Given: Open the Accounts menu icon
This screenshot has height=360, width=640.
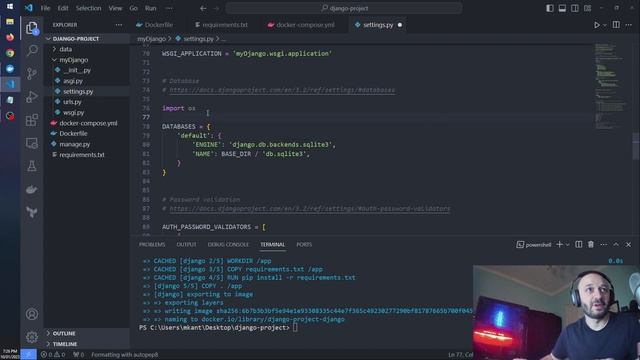Looking at the screenshot, I should (x=32, y=314).
